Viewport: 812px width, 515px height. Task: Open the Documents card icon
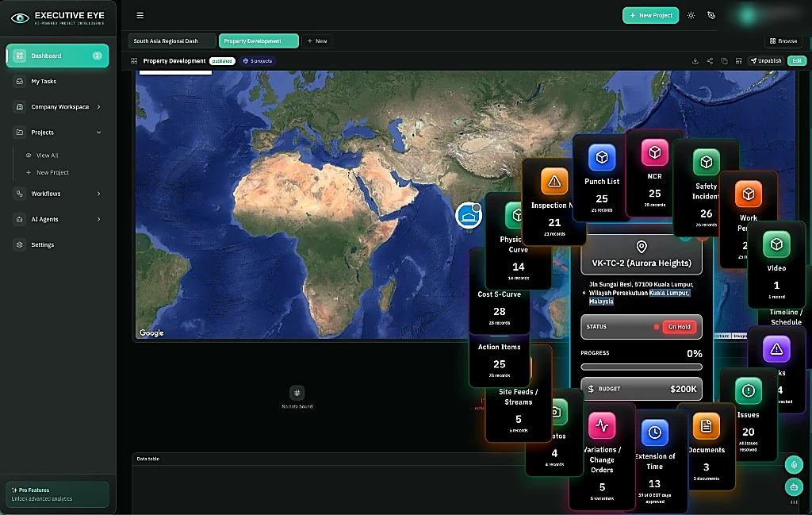point(707,426)
